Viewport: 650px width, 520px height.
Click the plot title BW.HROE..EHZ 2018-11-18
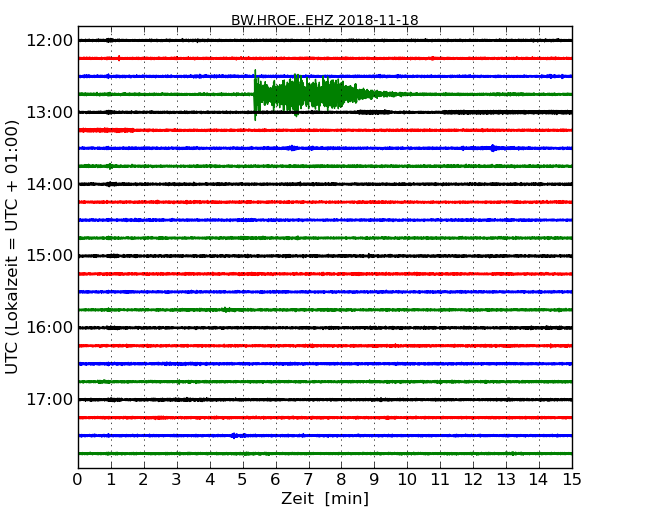pos(325,20)
